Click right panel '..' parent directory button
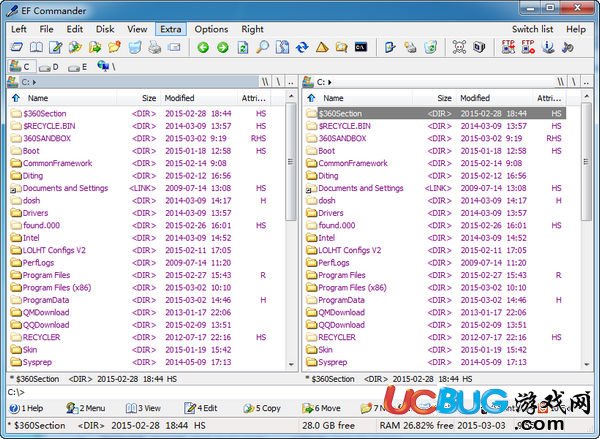The height and width of the screenshot is (439, 600). coord(586,82)
